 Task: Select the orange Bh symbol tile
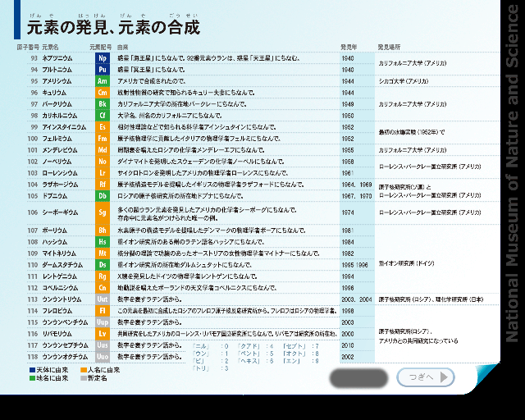tap(103, 231)
